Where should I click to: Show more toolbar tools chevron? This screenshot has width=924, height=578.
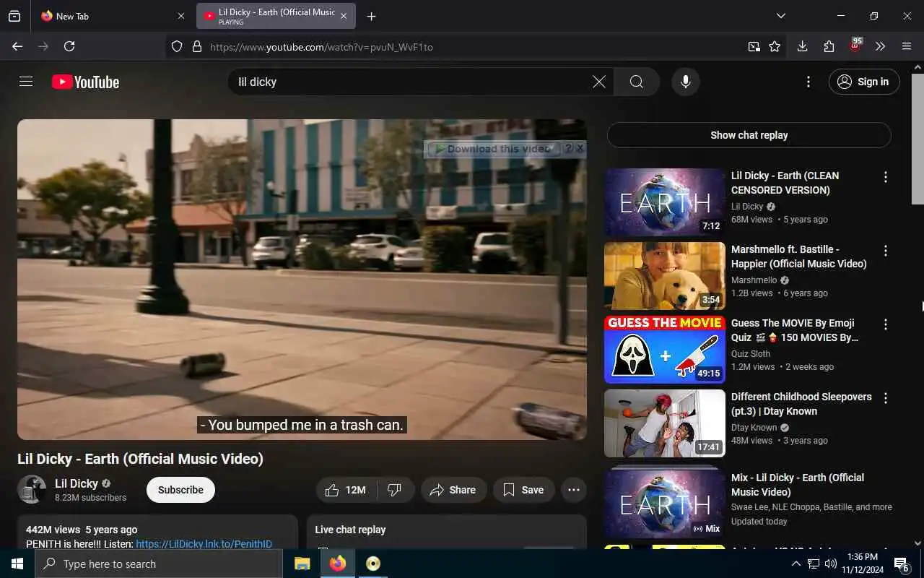[x=880, y=46]
